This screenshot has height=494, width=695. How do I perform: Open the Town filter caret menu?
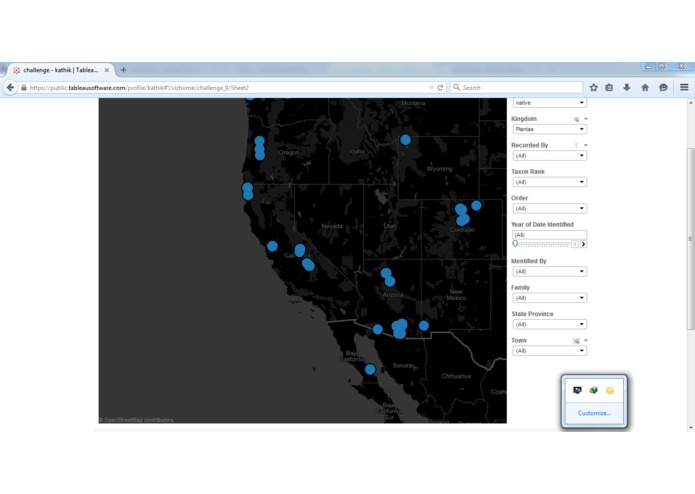tap(586, 340)
